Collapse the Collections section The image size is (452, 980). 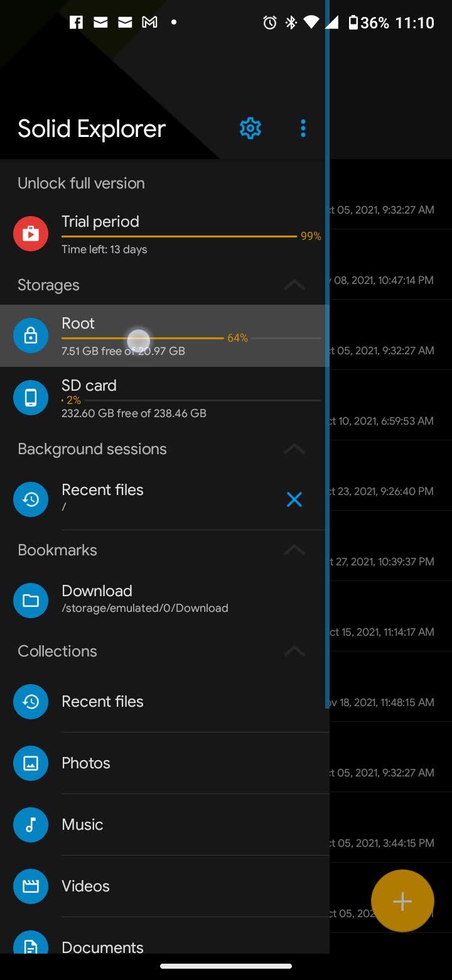[294, 651]
